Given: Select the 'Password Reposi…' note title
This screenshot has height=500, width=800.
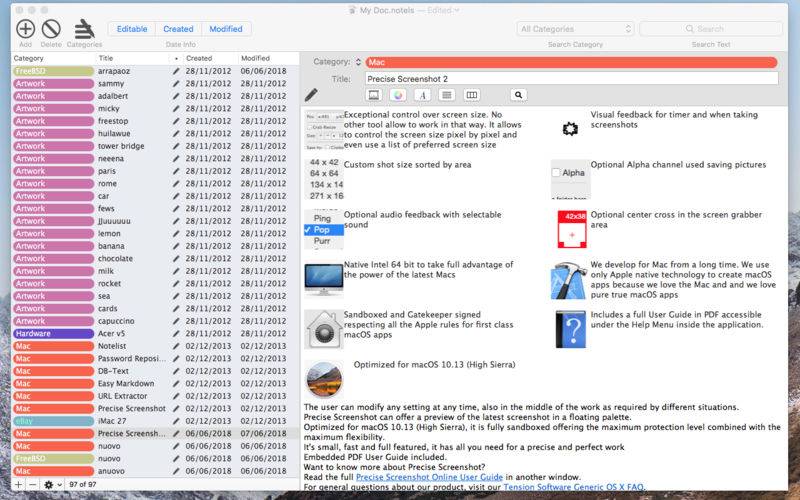Looking at the screenshot, I should tap(132, 359).
